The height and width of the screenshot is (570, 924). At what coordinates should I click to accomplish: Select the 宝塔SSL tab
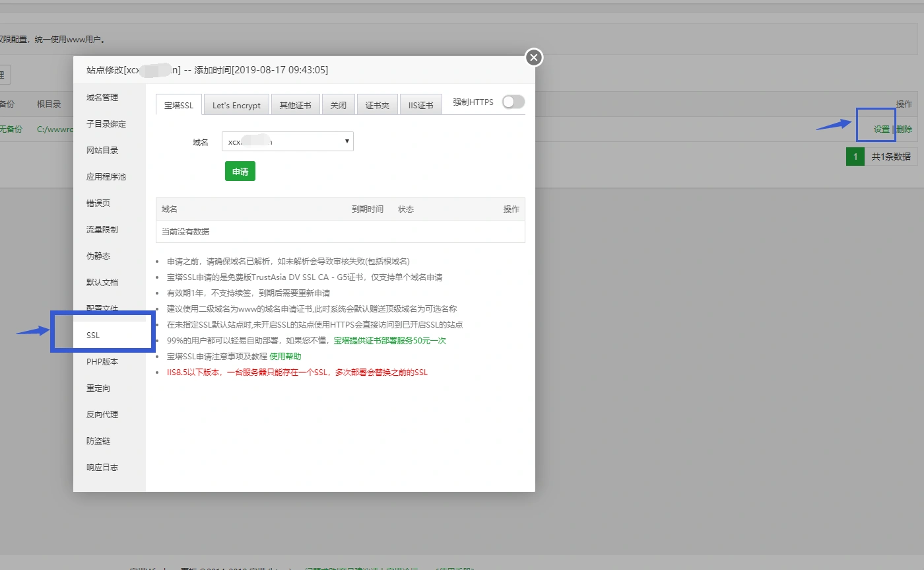179,105
